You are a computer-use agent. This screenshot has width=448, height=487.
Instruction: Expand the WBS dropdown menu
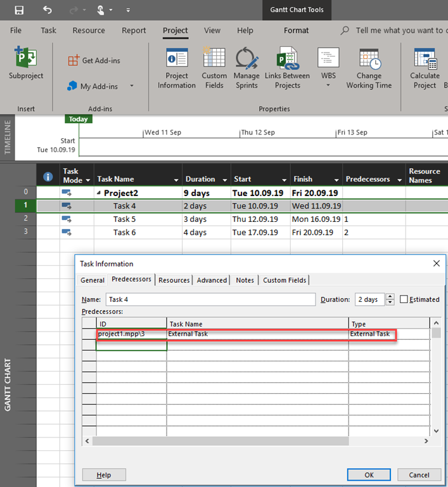coord(328,85)
